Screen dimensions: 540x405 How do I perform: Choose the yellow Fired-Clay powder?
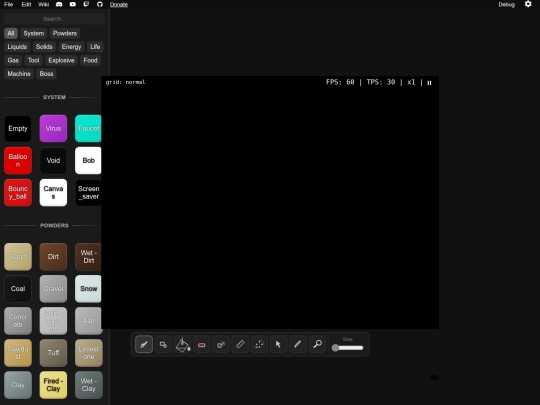(x=53, y=385)
